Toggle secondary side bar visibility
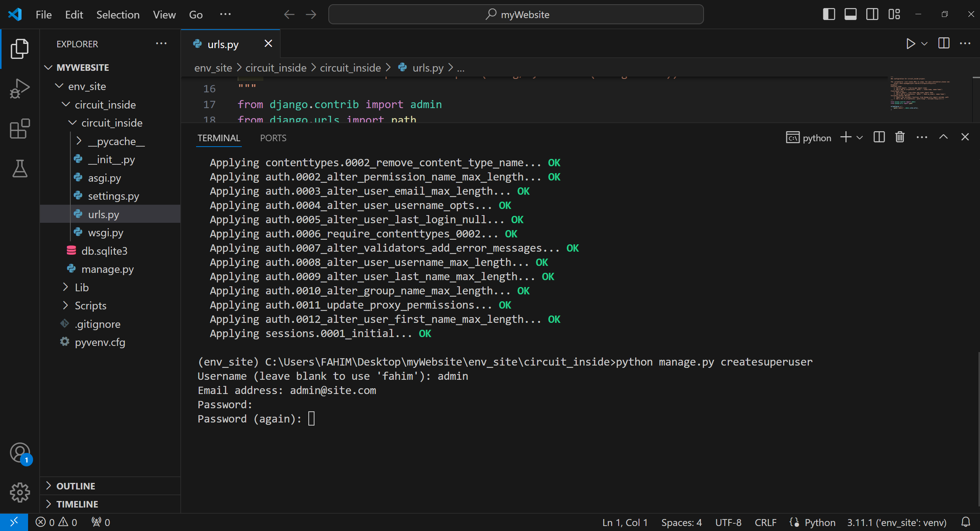Image resolution: width=980 pixels, height=531 pixels. (872, 14)
